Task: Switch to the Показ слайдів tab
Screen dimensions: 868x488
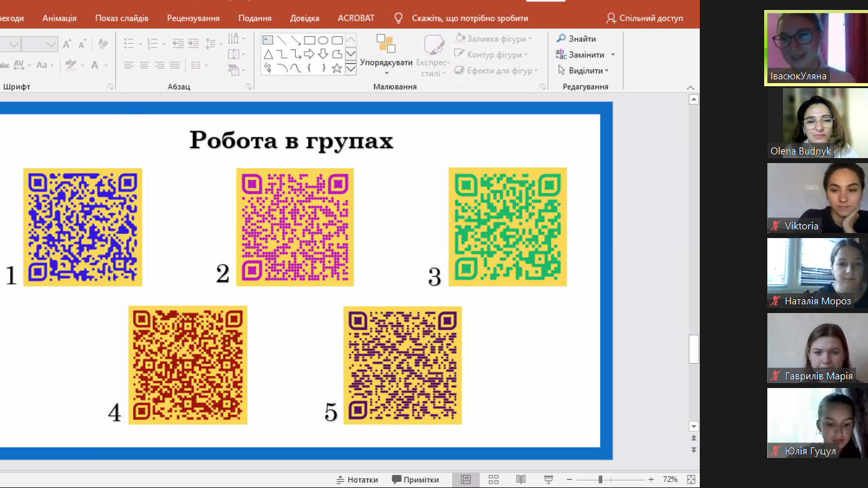Action: (x=121, y=18)
